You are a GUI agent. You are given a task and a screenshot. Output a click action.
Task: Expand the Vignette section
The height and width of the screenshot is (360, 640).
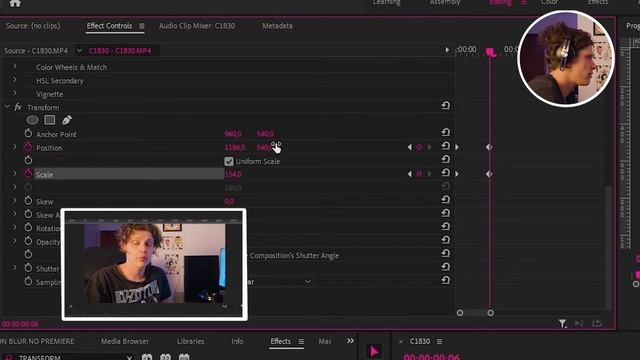pyautogui.click(x=15, y=93)
